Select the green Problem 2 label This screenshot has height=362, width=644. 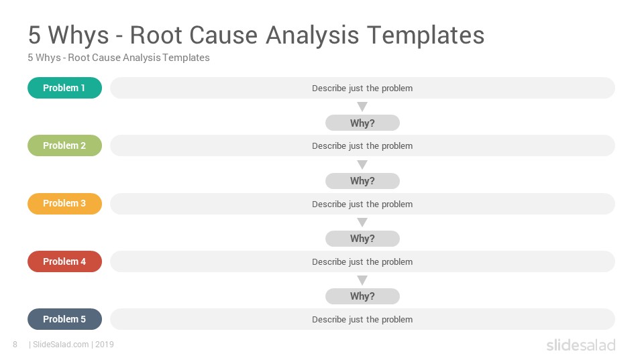pyautogui.click(x=64, y=145)
